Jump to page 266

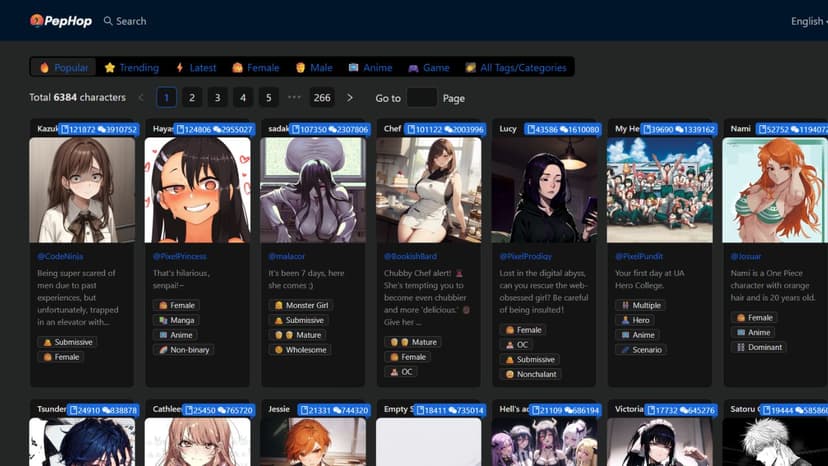321,98
